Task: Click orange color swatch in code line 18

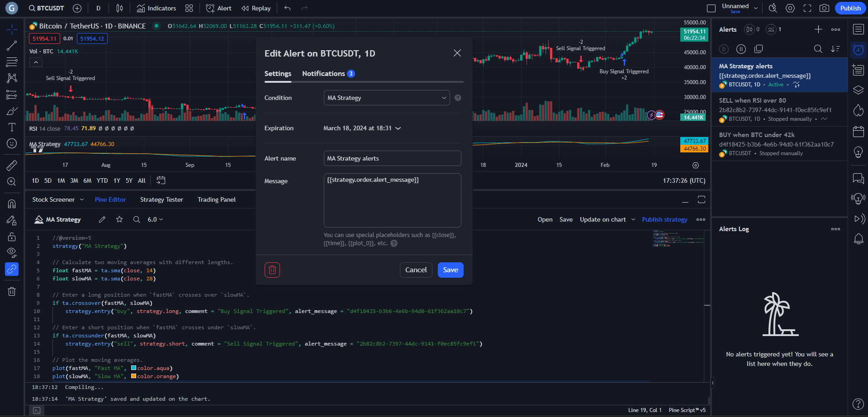Action: (134, 376)
